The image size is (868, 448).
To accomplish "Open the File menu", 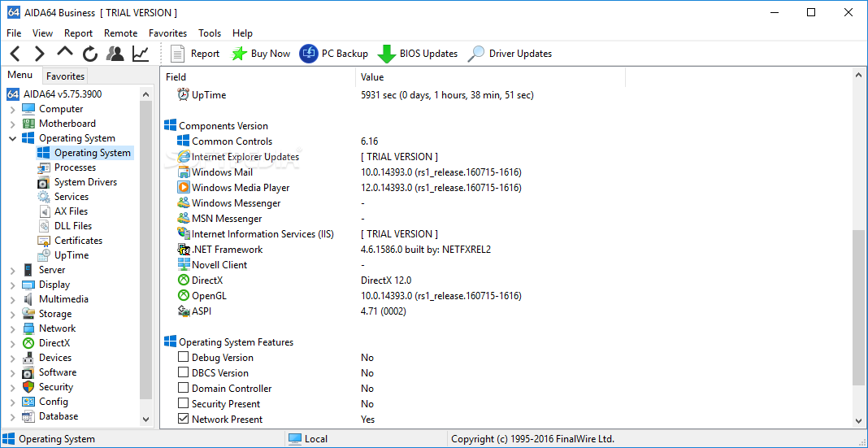I will [x=14, y=33].
